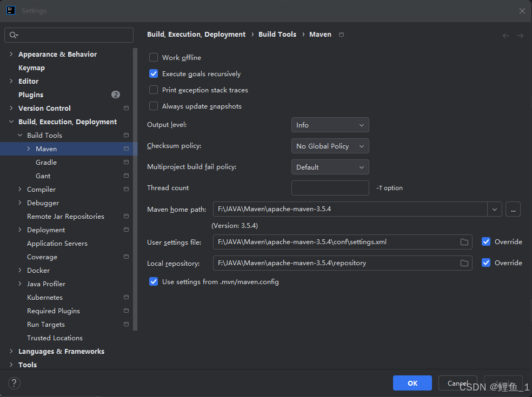Open the Output level dropdown
Viewport: 532px width, 397px height.
point(330,125)
